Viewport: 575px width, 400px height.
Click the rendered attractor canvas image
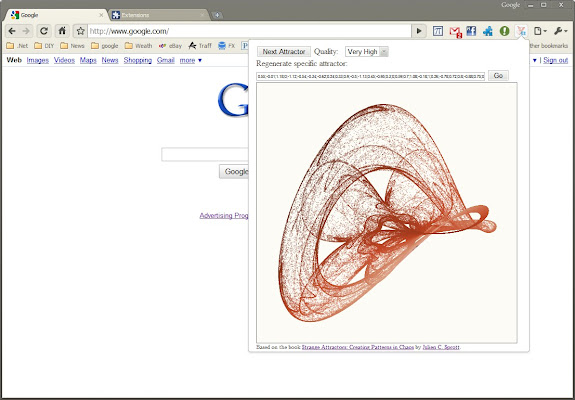coord(387,213)
